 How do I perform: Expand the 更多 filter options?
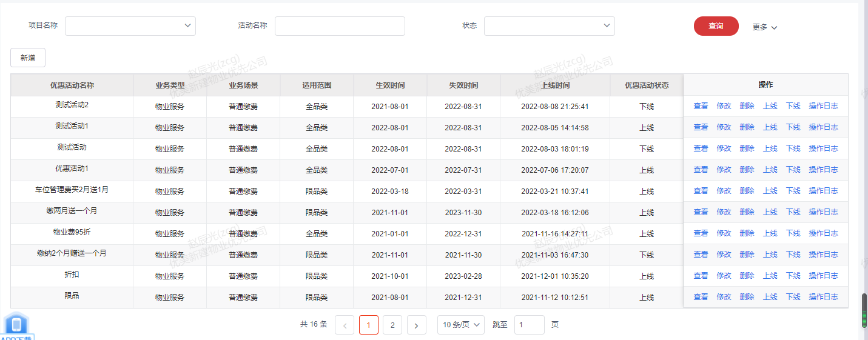(764, 27)
